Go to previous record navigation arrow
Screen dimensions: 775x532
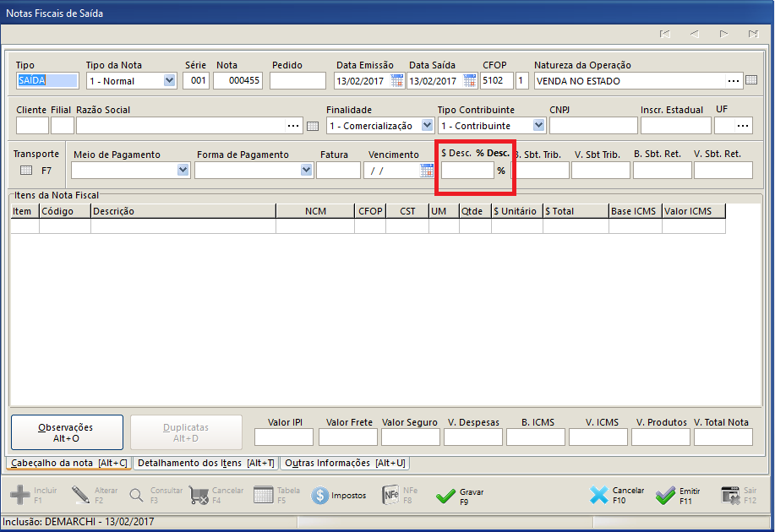pos(695,34)
